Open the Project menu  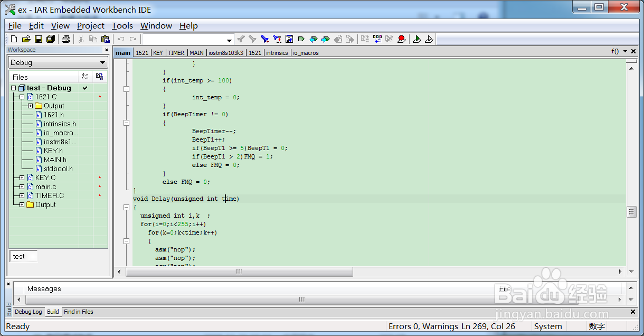(91, 25)
